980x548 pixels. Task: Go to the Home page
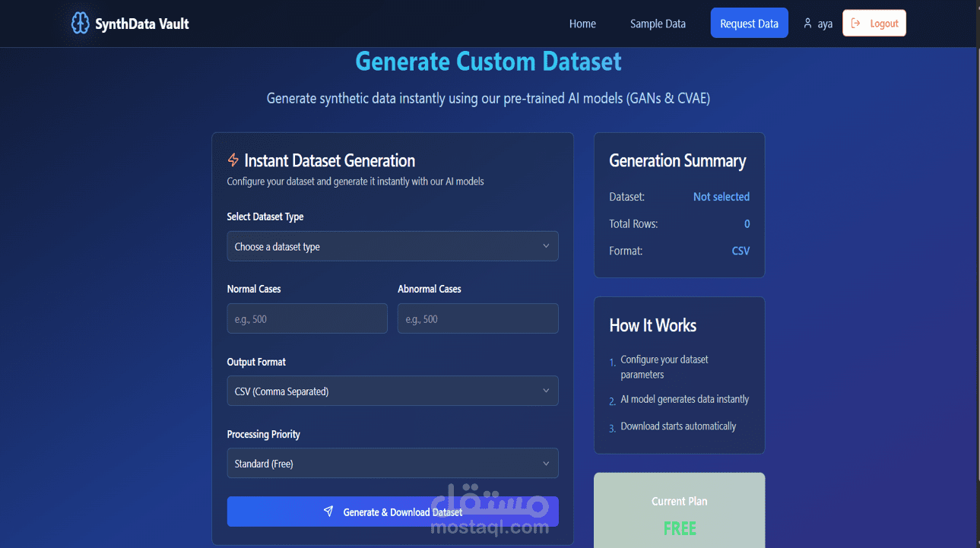coord(582,24)
